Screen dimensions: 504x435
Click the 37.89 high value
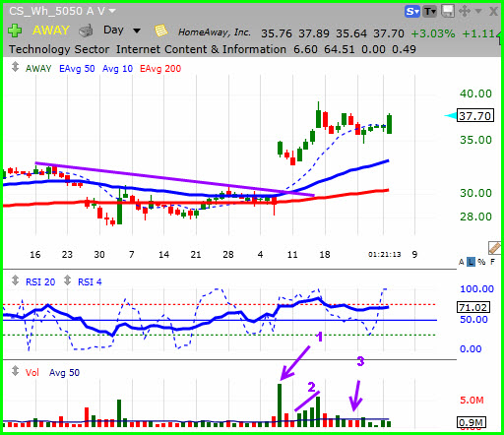(314, 33)
